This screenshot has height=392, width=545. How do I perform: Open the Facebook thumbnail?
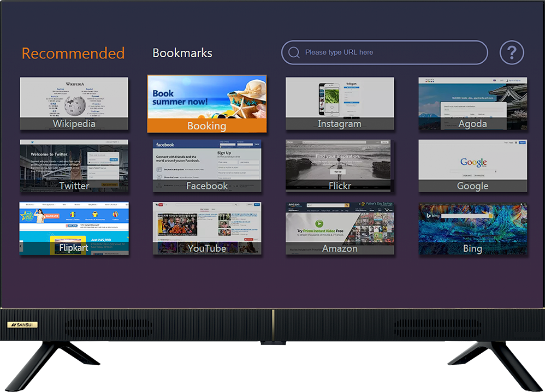pos(207,166)
